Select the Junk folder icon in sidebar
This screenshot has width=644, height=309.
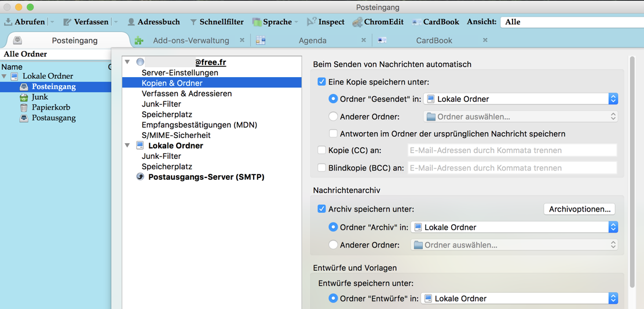(x=24, y=97)
